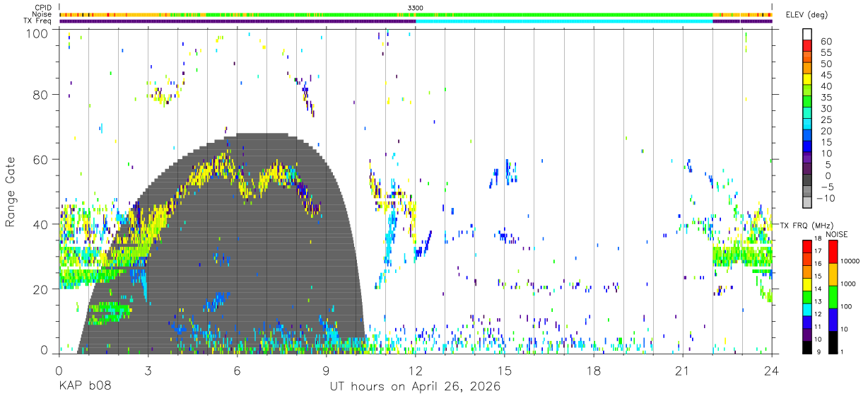Click the NOISE colorbar label "10000"

pos(850,261)
